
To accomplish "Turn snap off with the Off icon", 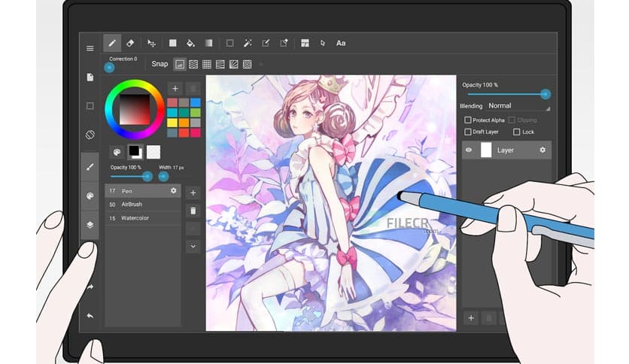I will (180, 64).
